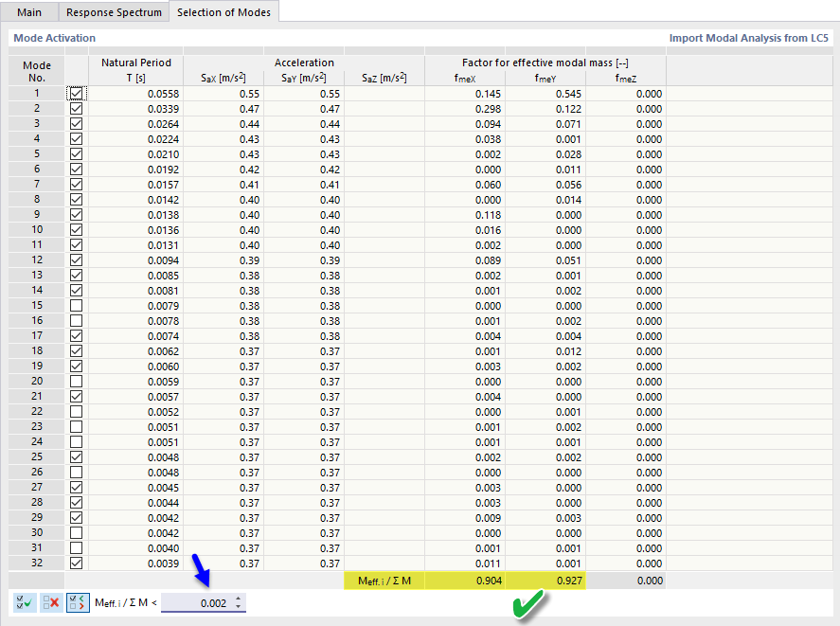
Task: Select natural period 0.0039 of mode 32
Action: coord(136,563)
